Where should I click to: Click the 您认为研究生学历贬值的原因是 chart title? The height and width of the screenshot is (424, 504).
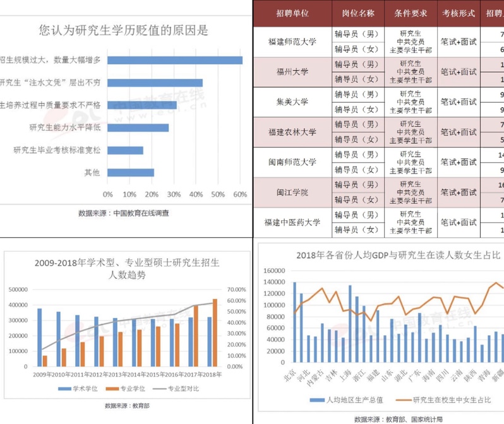coord(123,30)
